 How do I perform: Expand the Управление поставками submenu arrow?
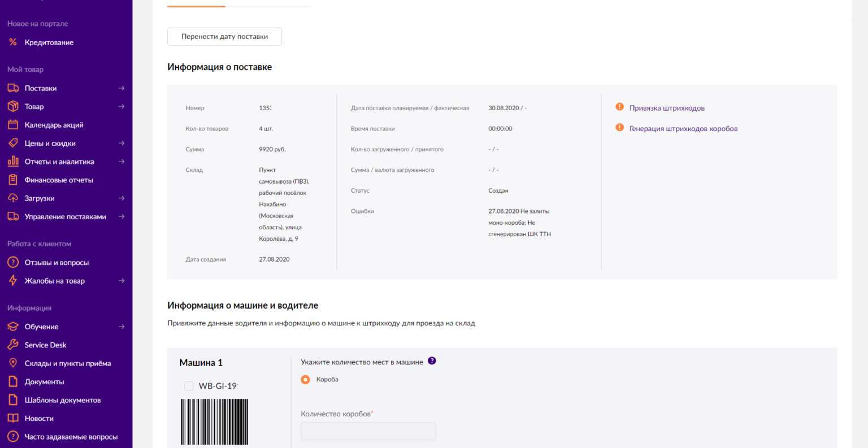pos(121,216)
